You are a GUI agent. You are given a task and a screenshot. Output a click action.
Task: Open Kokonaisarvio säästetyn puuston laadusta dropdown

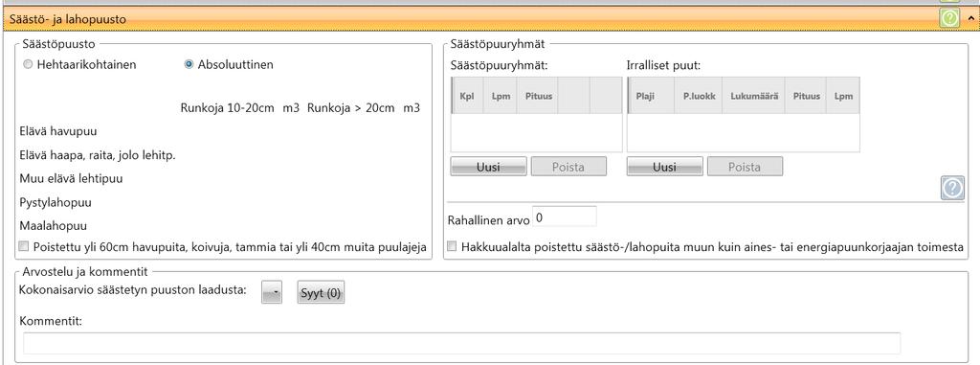coord(271,292)
